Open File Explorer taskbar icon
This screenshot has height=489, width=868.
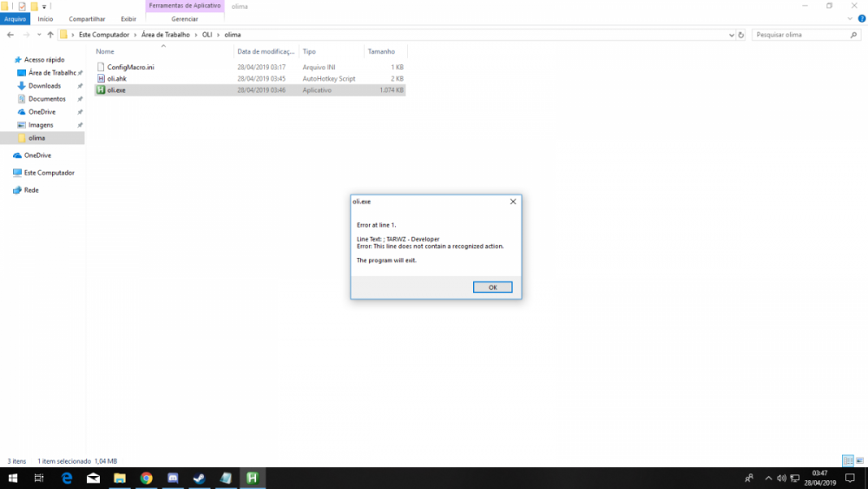click(x=120, y=478)
